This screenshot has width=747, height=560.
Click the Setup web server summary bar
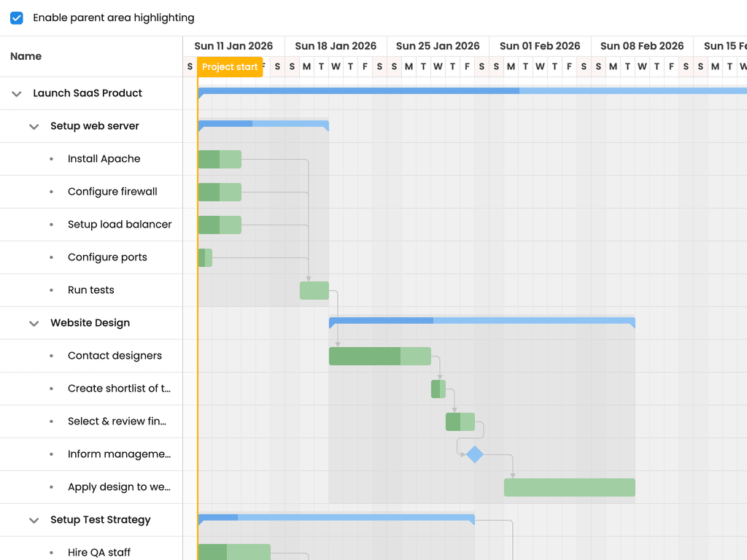coord(263,125)
